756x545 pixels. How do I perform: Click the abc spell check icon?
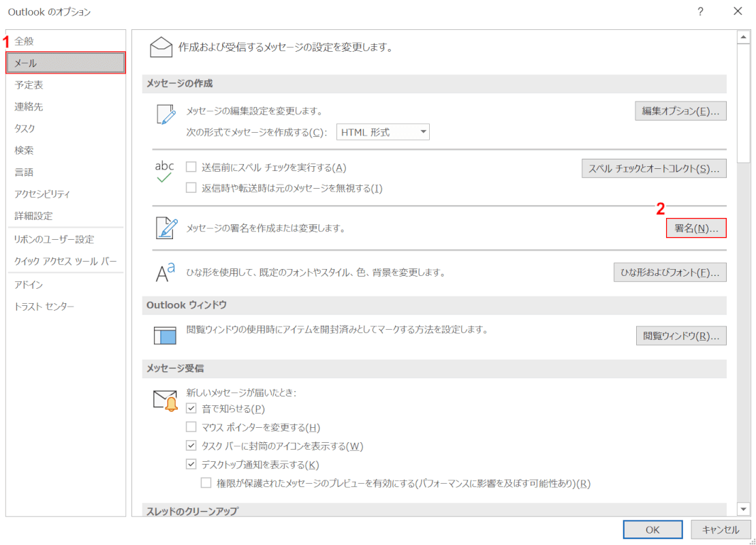tap(164, 172)
